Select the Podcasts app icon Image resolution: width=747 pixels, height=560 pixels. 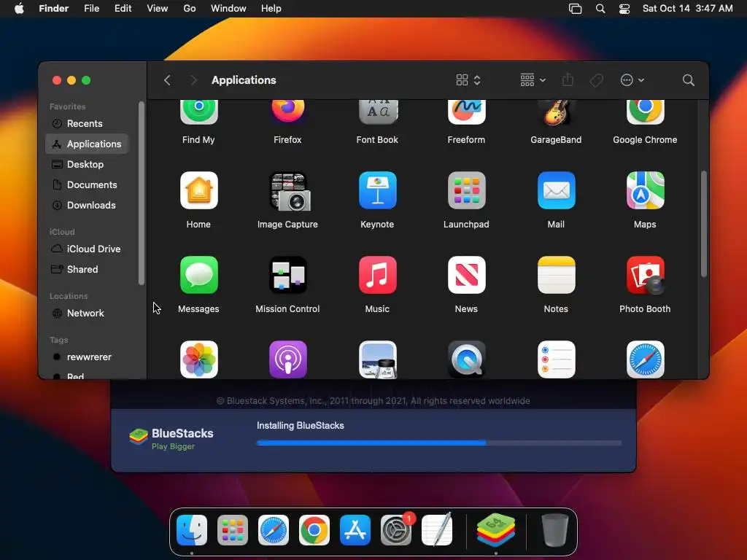coord(287,359)
